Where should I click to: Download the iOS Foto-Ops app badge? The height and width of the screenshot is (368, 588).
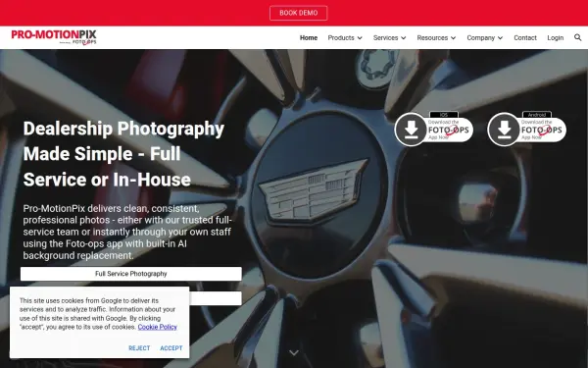434,129
